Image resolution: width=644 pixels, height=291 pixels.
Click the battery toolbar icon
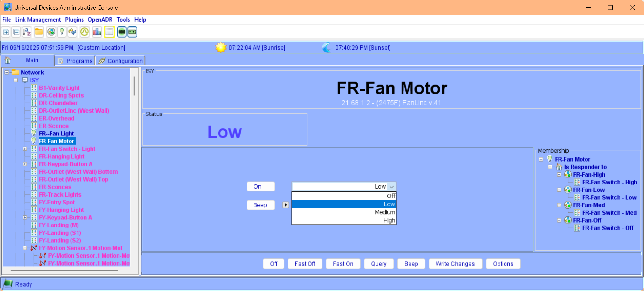coord(132,32)
